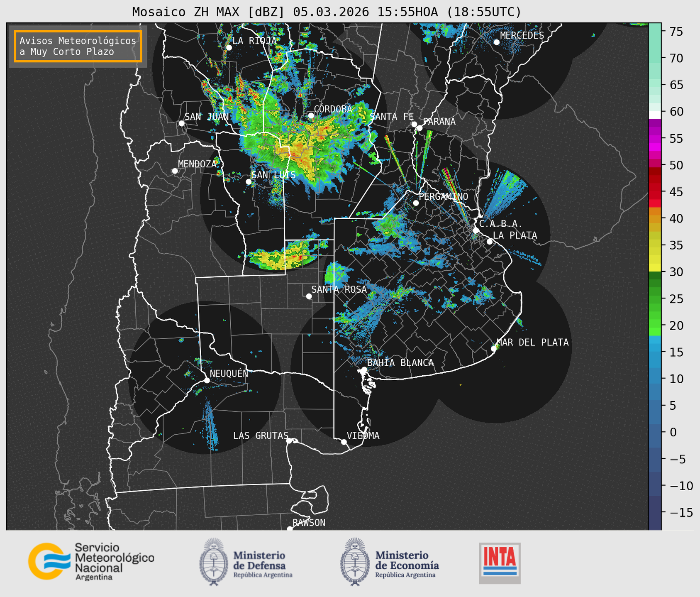Select the Viedma city marker dot
The height and width of the screenshot is (597, 700).
pyautogui.click(x=344, y=442)
